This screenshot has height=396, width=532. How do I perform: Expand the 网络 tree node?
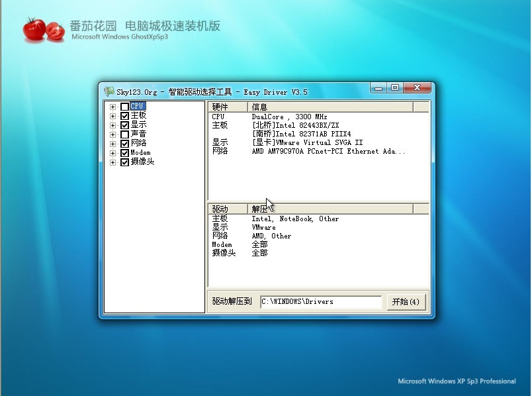coord(112,144)
